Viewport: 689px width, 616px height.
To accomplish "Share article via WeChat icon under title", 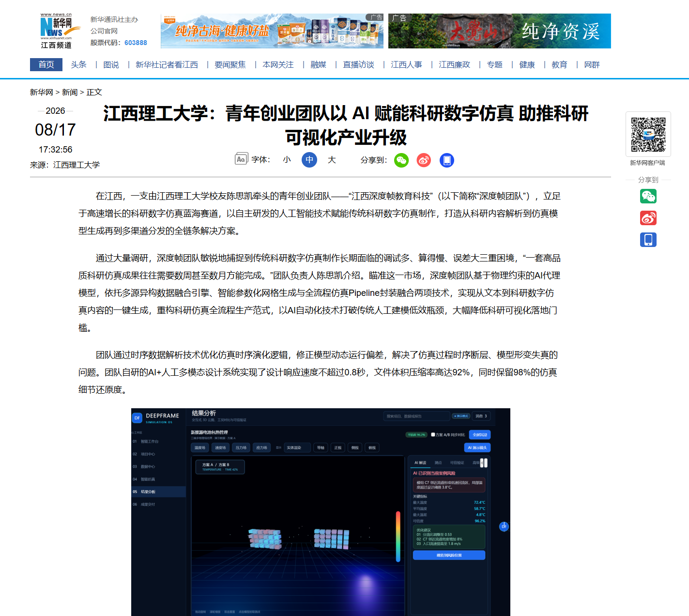I will coord(401,160).
